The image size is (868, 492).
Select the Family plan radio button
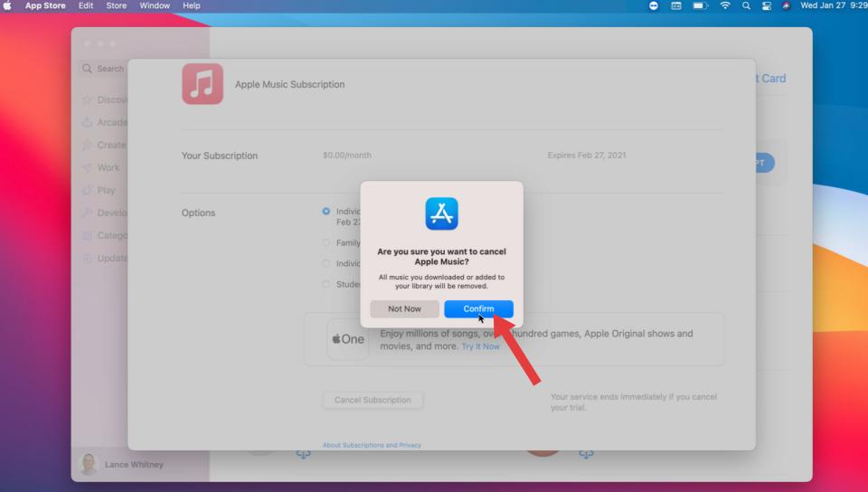tap(326, 242)
